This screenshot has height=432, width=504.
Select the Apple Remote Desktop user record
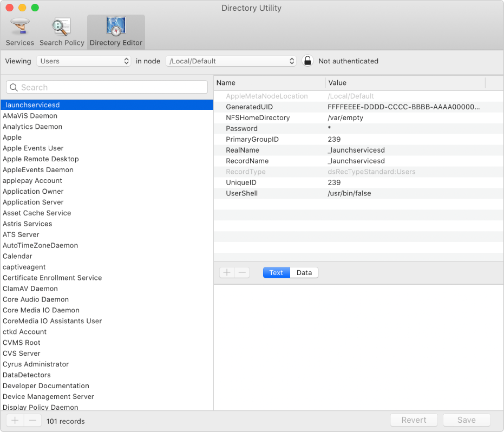[x=41, y=159]
